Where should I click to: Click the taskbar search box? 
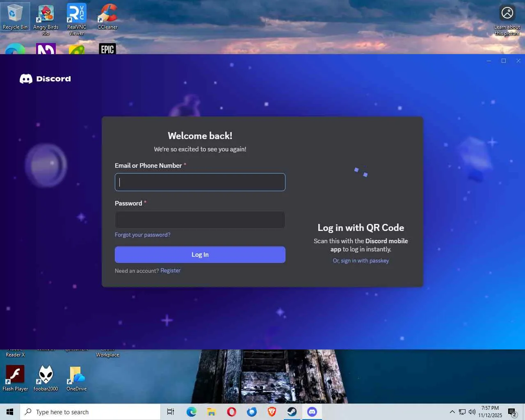[x=90, y=412]
